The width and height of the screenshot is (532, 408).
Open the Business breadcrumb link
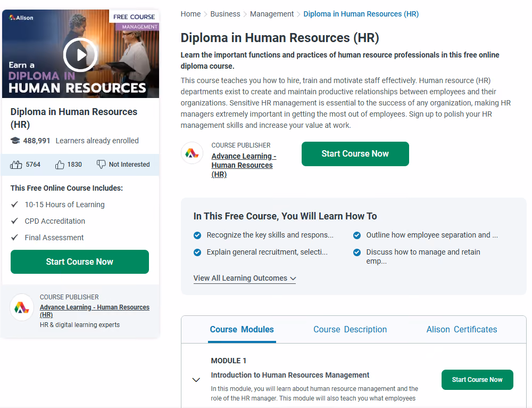pyautogui.click(x=225, y=14)
